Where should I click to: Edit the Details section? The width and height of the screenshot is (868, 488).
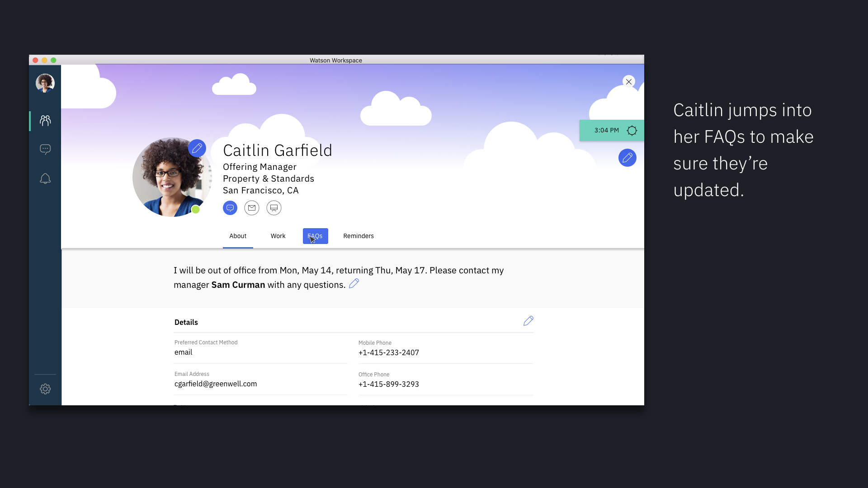click(528, 321)
